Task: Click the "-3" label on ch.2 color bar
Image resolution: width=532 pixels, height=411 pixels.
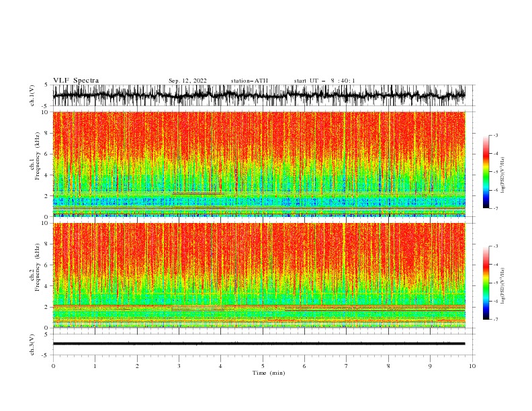Action: pos(495,246)
